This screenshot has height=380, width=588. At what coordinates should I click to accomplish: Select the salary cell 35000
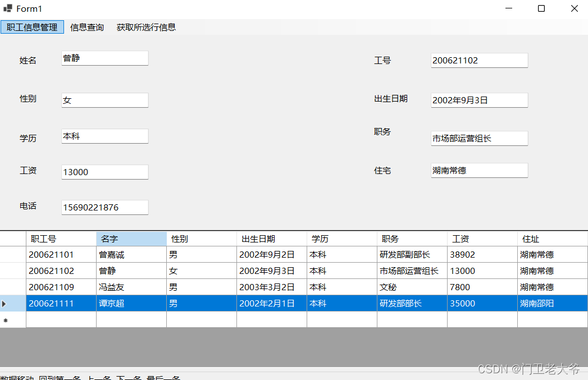482,304
